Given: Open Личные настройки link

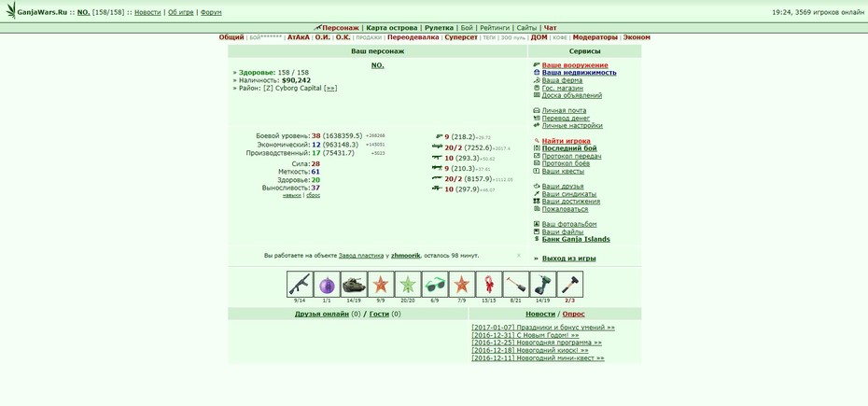Looking at the screenshot, I should 572,125.
